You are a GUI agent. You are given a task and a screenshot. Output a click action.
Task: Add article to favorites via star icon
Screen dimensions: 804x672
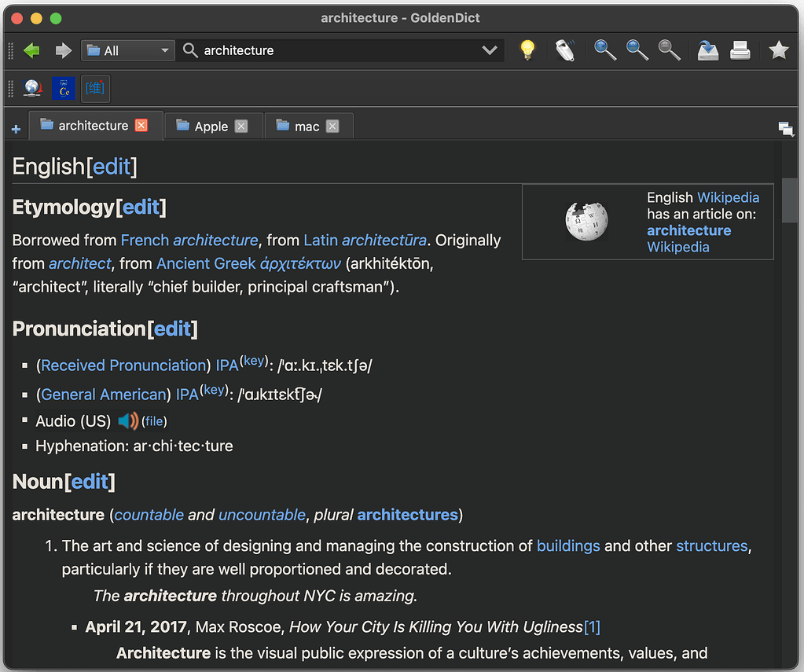pyautogui.click(x=778, y=50)
